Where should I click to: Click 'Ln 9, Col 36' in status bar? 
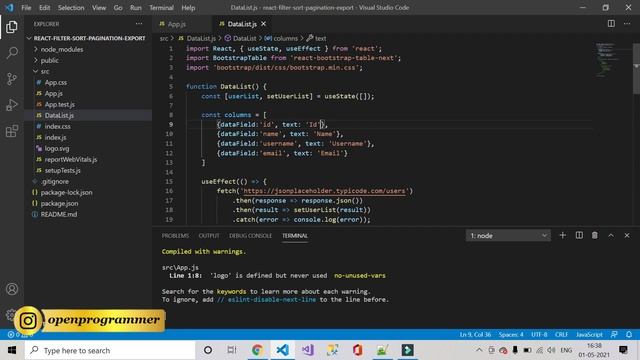pos(475,334)
